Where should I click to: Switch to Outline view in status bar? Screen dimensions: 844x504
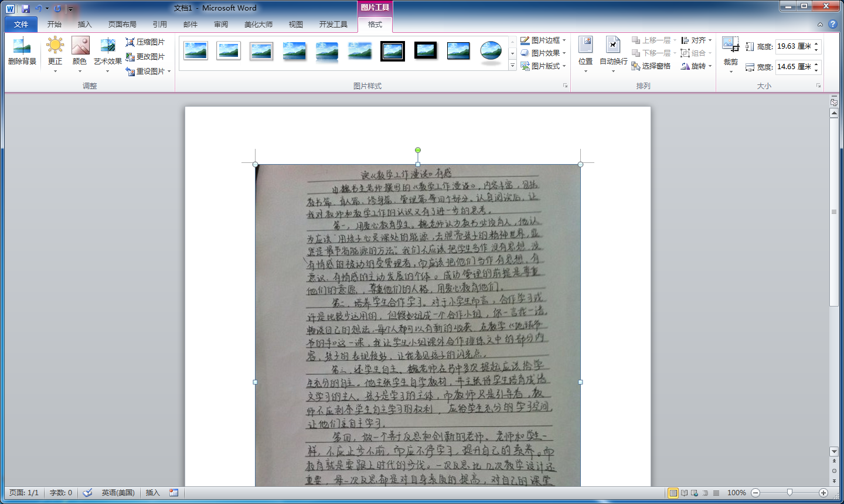tap(705, 493)
